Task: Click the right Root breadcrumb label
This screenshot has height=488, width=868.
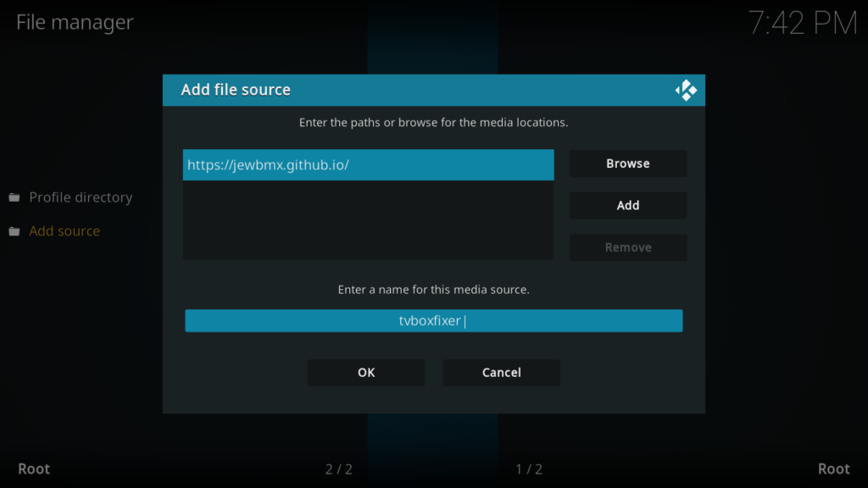Action: 833,468
